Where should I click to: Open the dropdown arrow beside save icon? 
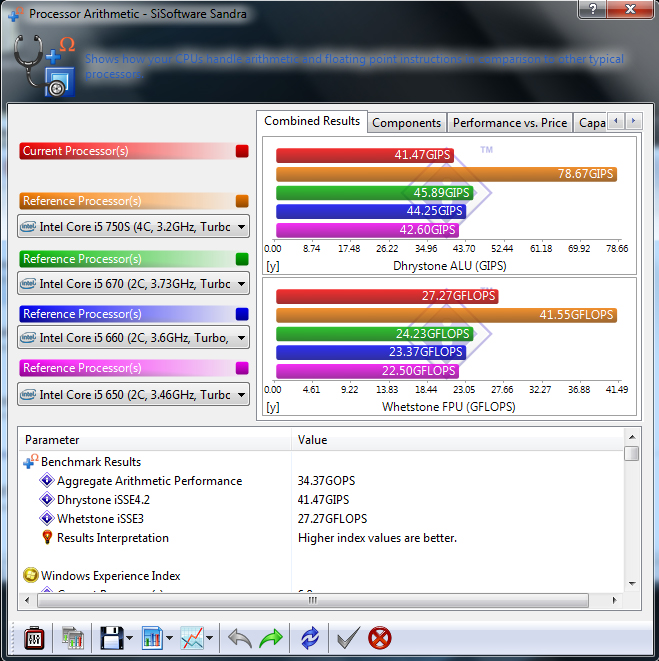(129, 638)
